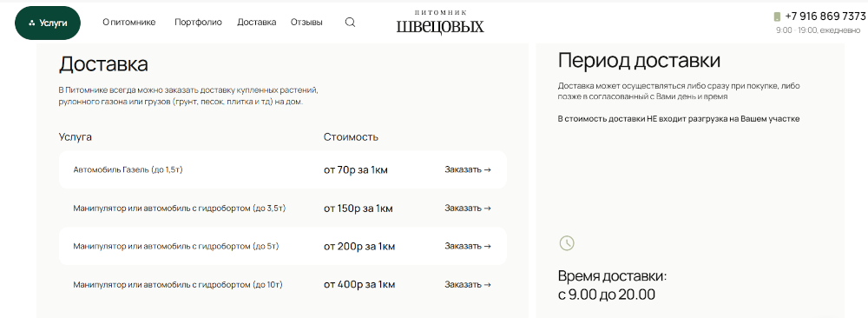Click Заказать for the 5т manipulator
The width and height of the screenshot is (868, 318).
pyautogui.click(x=468, y=246)
